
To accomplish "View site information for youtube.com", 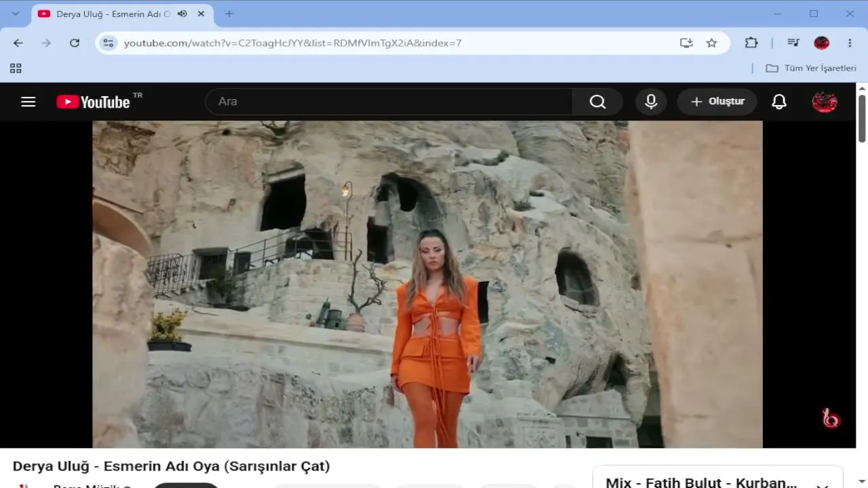I will click(x=108, y=43).
